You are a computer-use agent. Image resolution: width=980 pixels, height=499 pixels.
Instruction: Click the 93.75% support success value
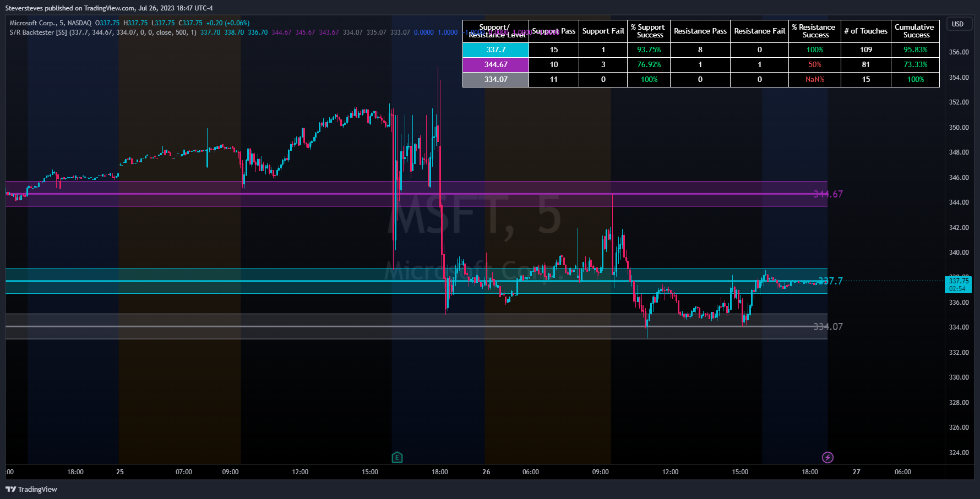click(x=649, y=50)
